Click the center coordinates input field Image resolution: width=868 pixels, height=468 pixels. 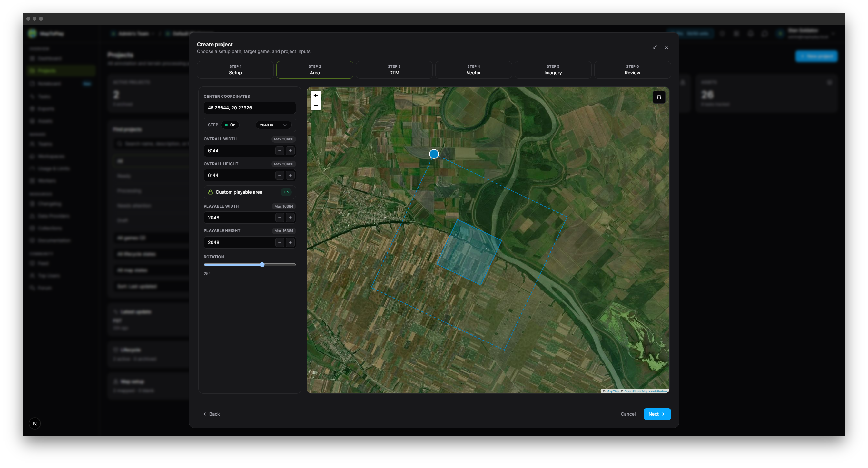click(x=250, y=108)
